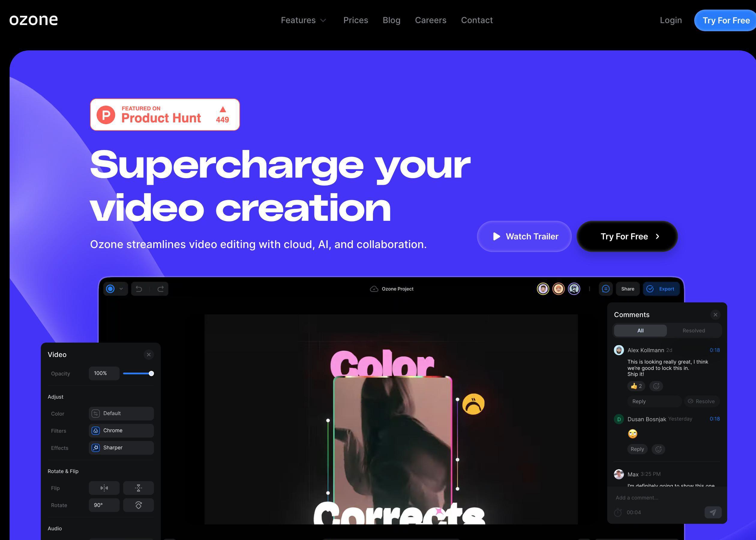Toggle the Resolved comments tab
756x540 pixels.
tap(694, 330)
